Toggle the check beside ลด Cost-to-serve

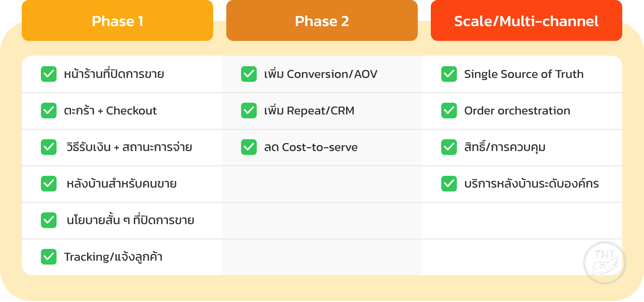click(249, 147)
